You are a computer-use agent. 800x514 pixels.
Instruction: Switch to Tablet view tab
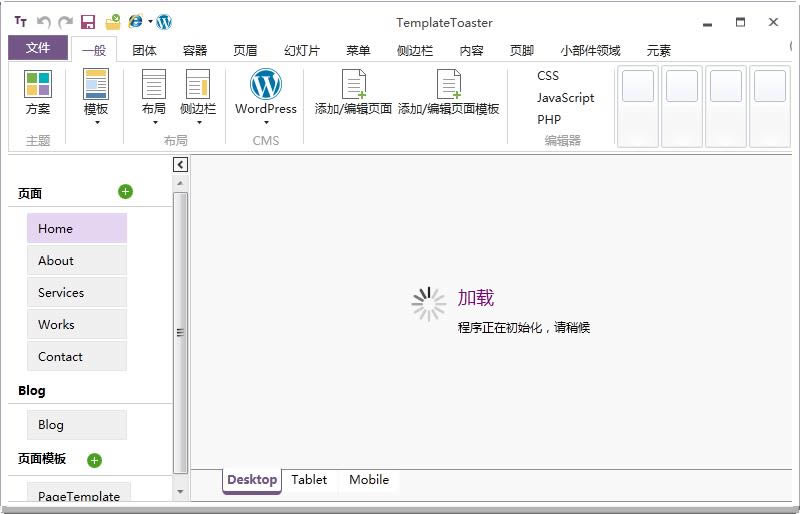tap(309, 480)
